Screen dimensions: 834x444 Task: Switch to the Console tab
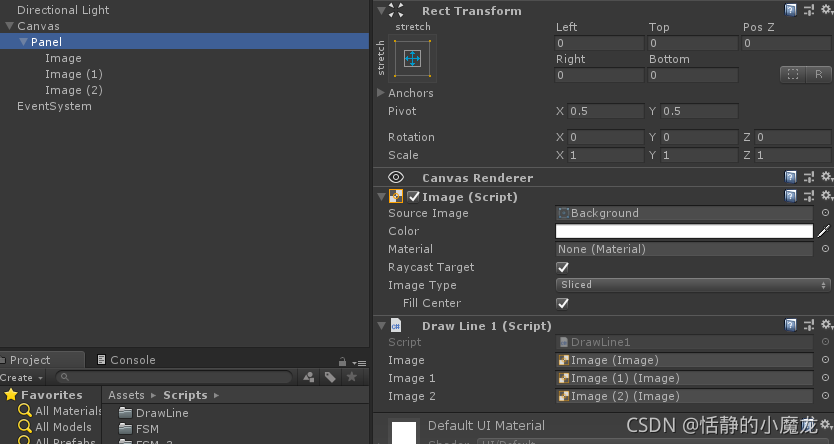(127, 360)
